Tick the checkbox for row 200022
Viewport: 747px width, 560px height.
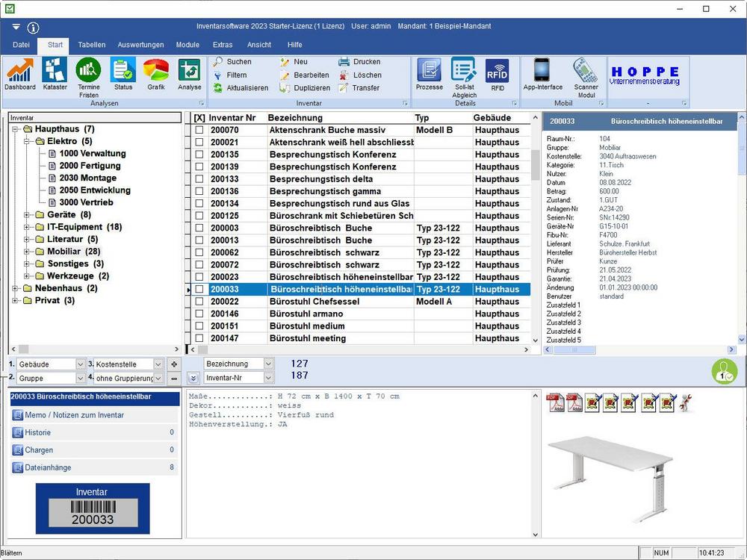point(199,302)
